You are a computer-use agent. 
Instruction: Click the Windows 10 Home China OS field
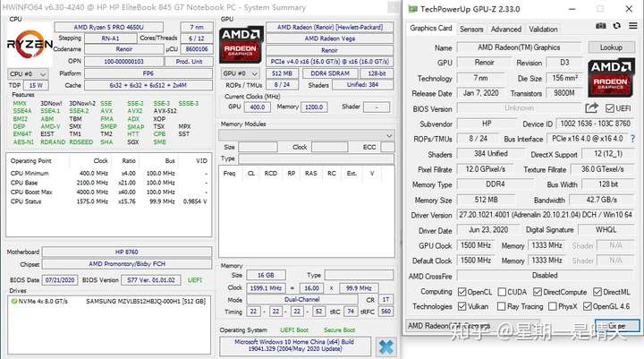(294, 346)
